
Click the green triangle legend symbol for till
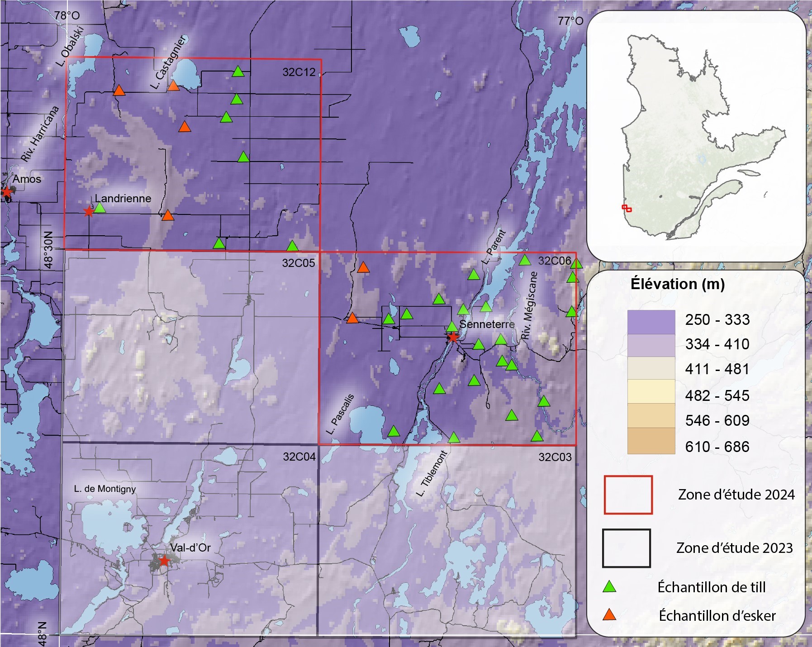coord(609,587)
